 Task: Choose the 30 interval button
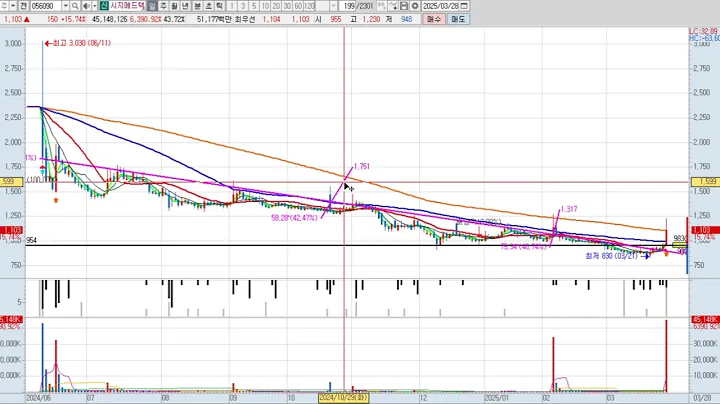point(287,6)
